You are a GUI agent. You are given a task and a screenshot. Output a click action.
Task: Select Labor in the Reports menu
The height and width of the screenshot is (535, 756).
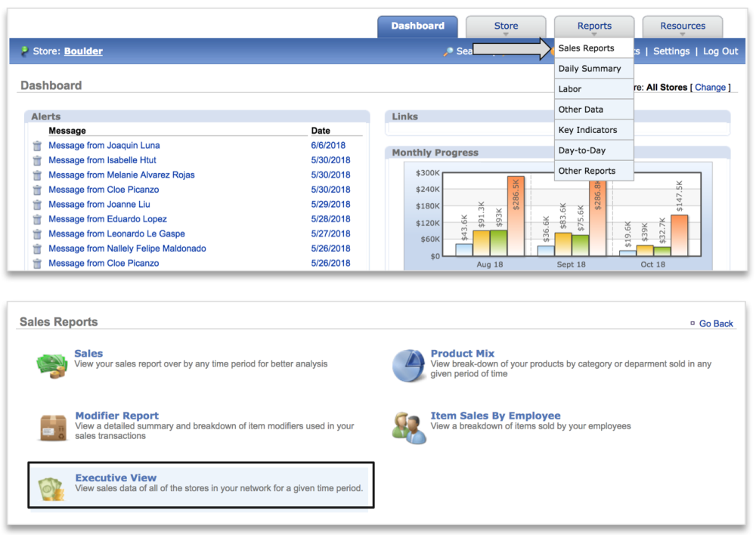pos(594,89)
